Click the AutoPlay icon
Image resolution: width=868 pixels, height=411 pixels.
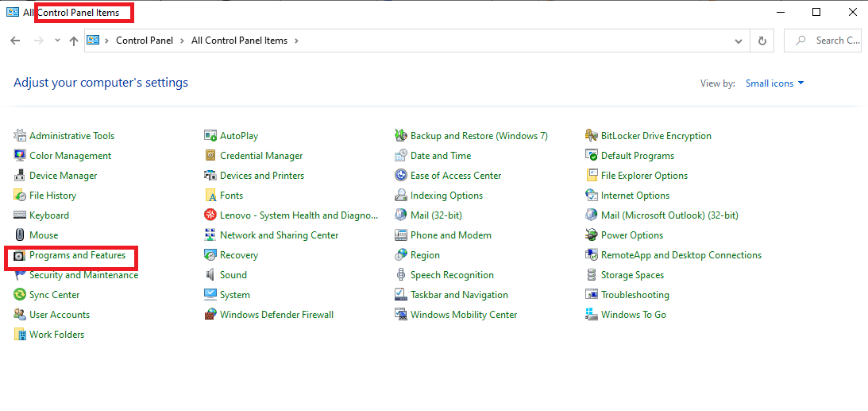(x=210, y=136)
